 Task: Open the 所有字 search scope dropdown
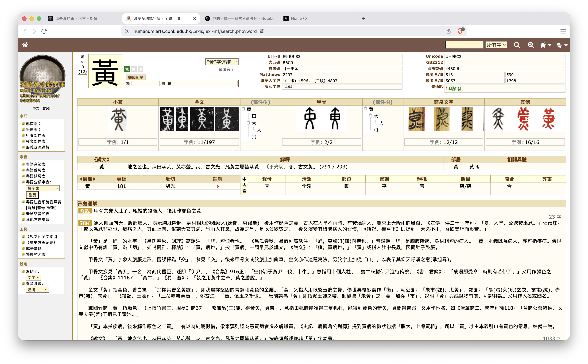tap(496, 45)
